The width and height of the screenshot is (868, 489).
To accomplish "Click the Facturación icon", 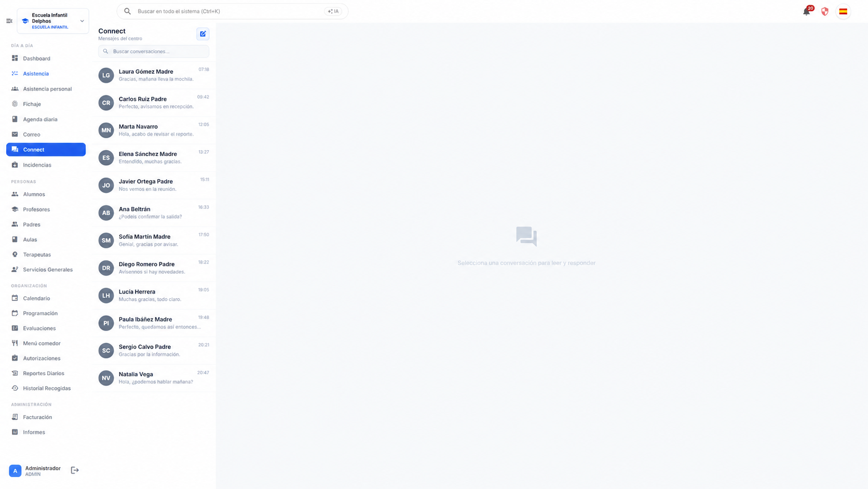I will coord(15,417).
